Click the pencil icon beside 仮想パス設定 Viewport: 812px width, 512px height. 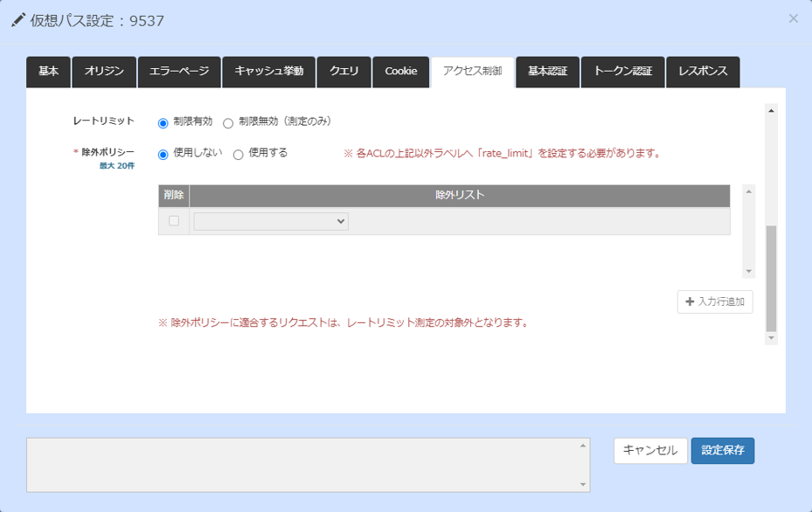click(x=18, y=20)
